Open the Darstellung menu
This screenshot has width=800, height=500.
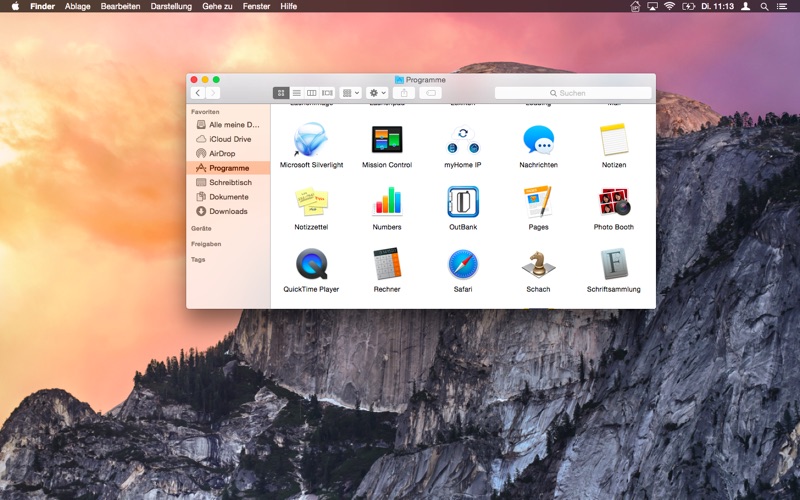pyautogui.click(x=171, y=6)
